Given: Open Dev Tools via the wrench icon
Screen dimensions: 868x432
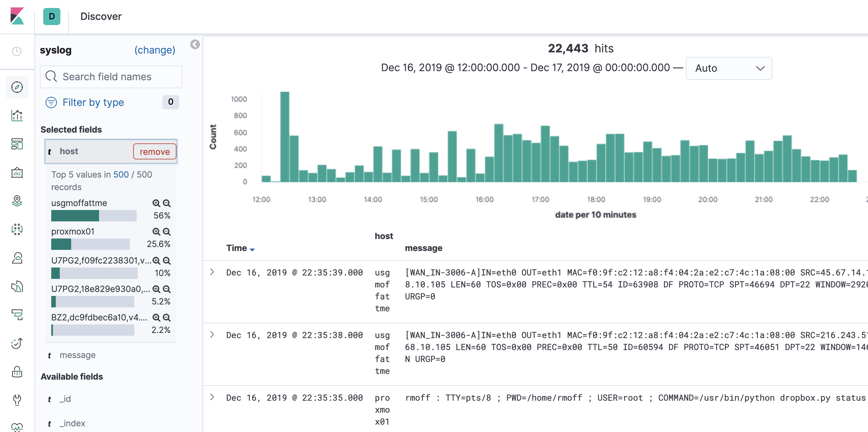Looking at the screenshot, I should pyautogui.click(x=17, y=400).
